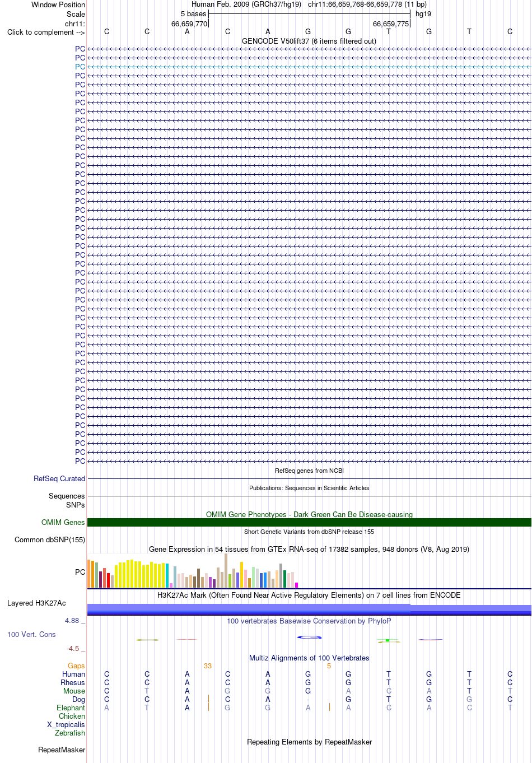Click the orange 'Gaps' row label
Viewport: 532px width, 763px height.
coord(76,666)
